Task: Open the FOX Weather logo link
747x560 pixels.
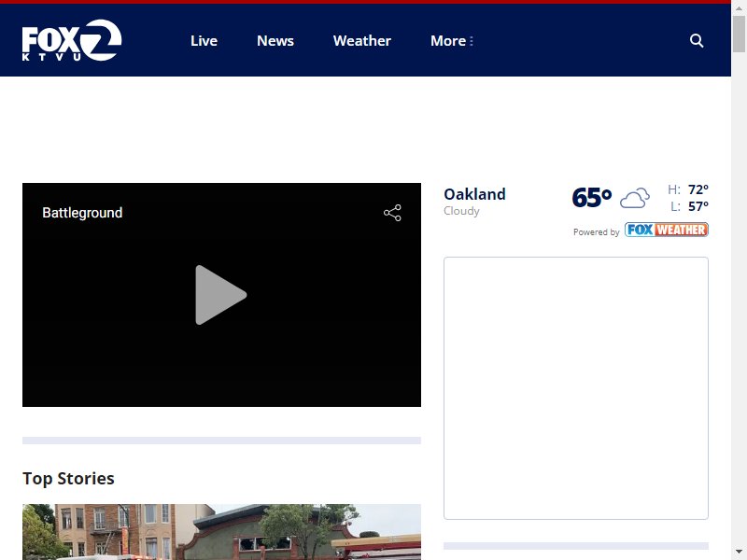Action: coord(666,230)
